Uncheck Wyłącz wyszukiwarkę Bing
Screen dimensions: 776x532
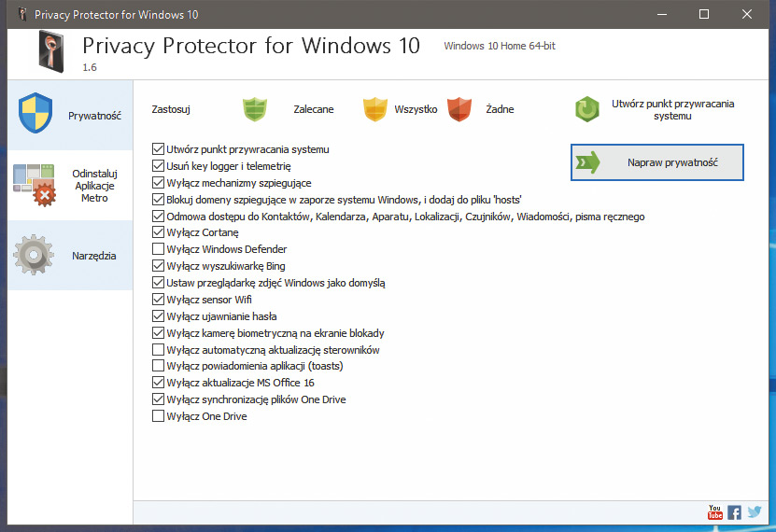[158, 266]
